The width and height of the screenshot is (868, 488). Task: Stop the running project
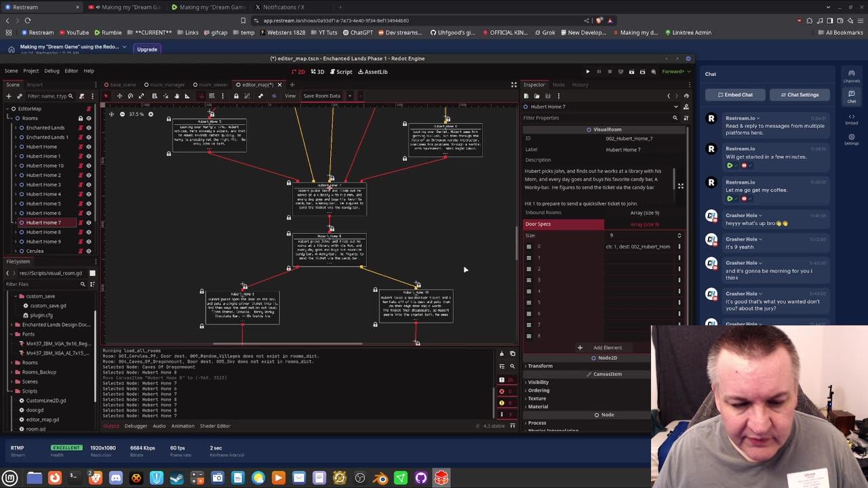pos(610,71)
